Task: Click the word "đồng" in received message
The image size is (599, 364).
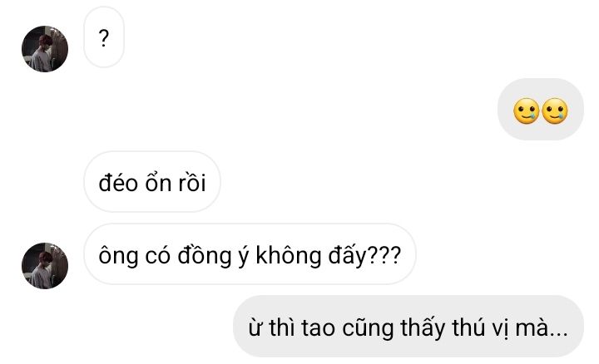Action: tap(205, 256)
